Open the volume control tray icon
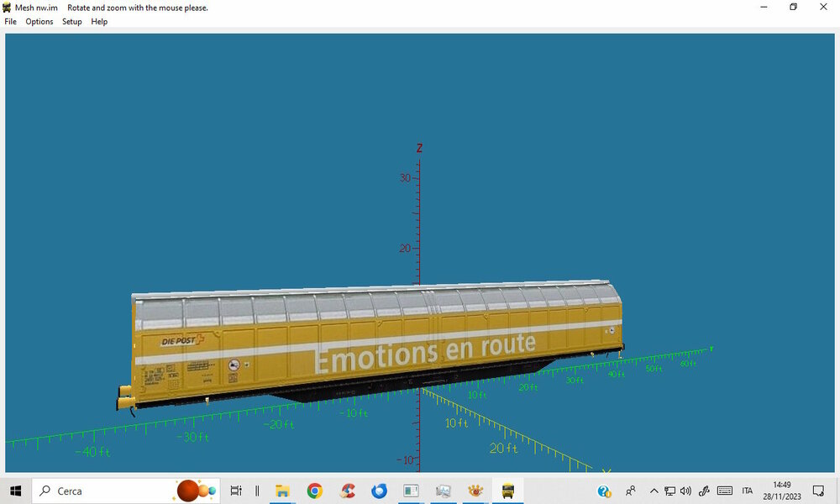 685,491
